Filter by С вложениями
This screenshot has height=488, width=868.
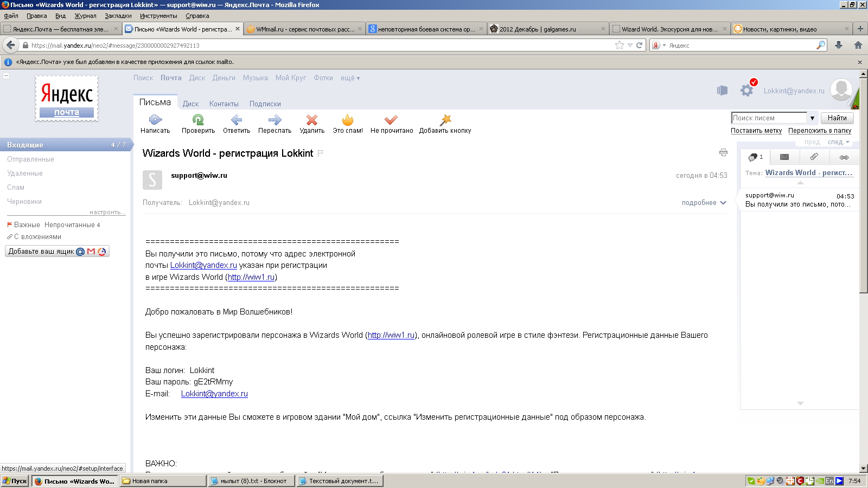(37, 237)
